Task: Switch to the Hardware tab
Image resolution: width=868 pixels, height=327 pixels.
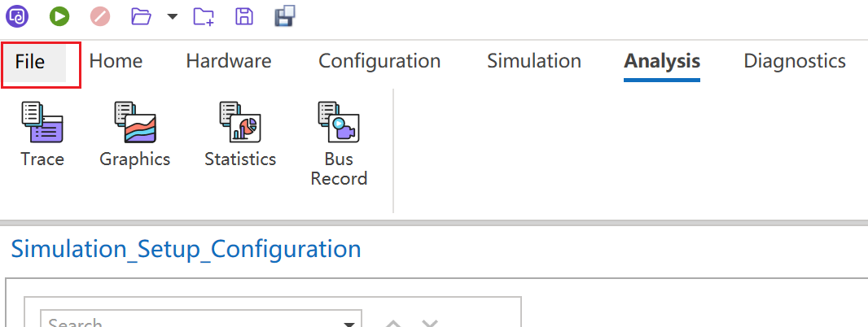Action: [x=229, y=61]
